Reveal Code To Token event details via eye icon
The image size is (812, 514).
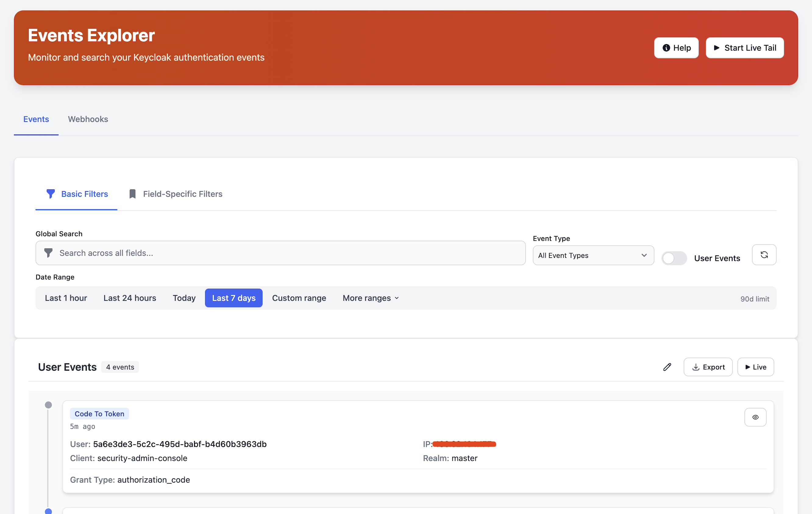tap(755, 417)
